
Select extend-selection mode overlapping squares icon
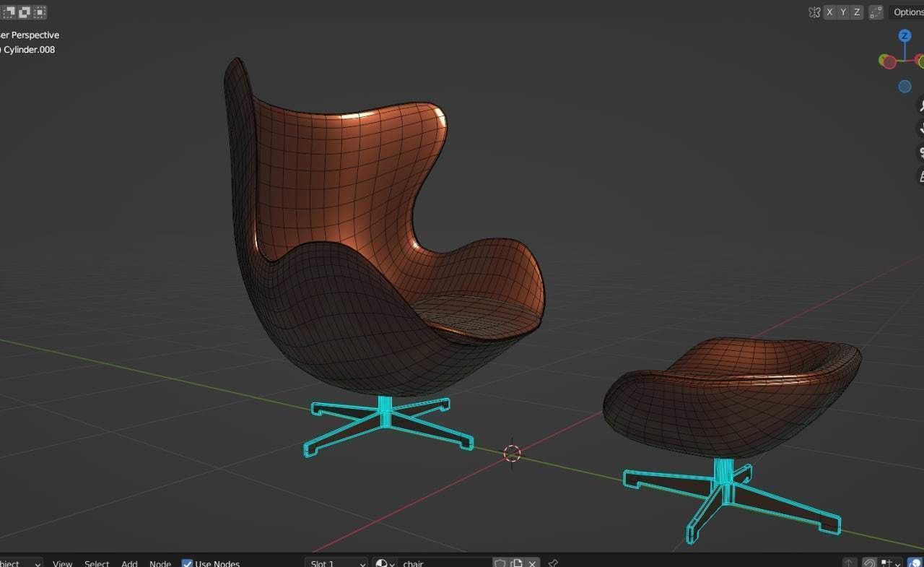click(x=9, y=12)
